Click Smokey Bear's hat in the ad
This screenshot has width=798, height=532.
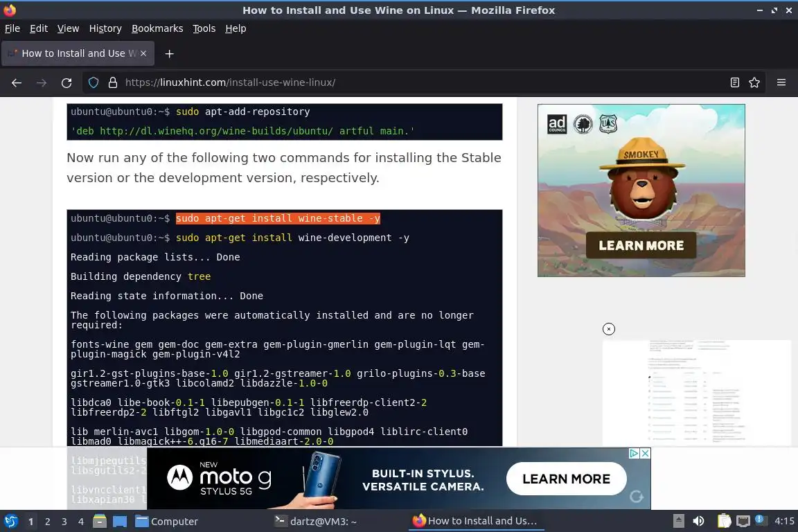[x=641, y=154]
